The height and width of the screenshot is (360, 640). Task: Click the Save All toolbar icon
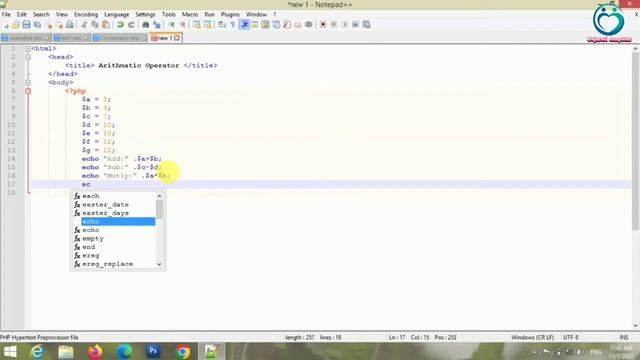37,24
